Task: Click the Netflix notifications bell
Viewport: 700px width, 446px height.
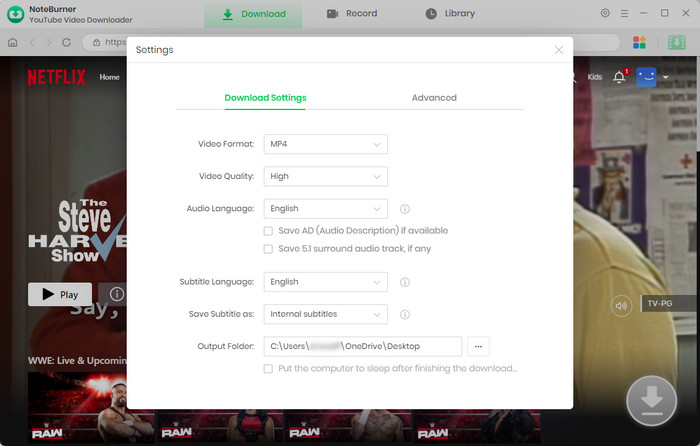Action: [619, 77]
